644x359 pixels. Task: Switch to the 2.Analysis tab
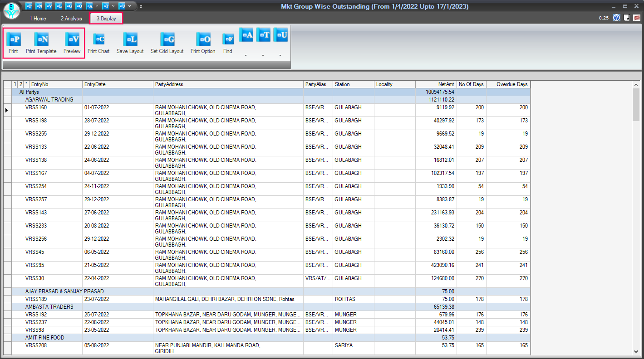(71, 19)
